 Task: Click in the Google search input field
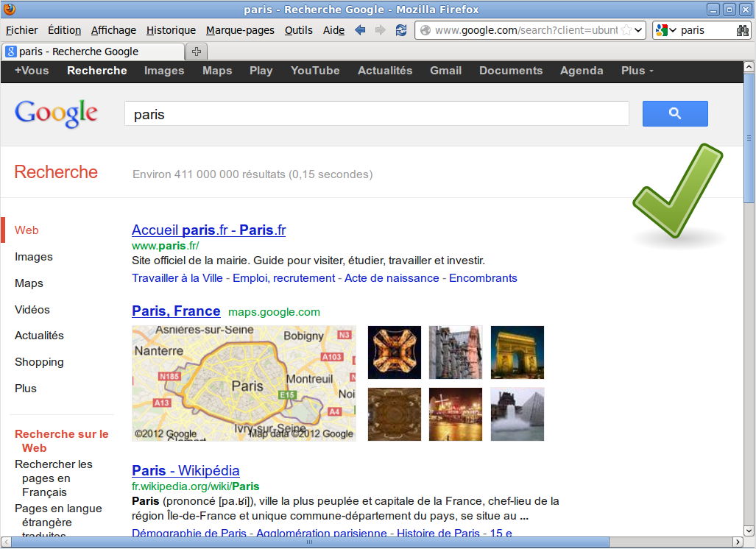coord(376,114)
